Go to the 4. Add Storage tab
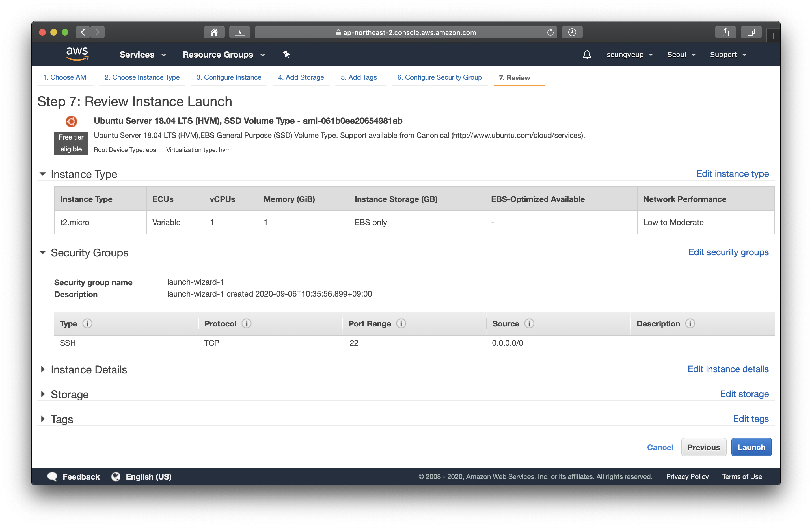812x527 pixels. point(301,77)
